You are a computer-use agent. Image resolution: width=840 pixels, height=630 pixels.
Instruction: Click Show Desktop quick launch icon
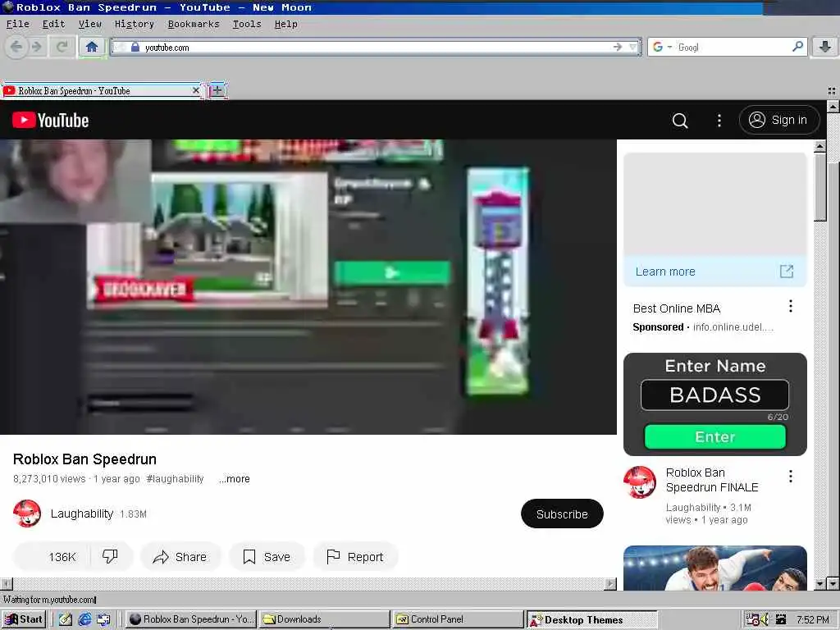click(x=66, y=619)
